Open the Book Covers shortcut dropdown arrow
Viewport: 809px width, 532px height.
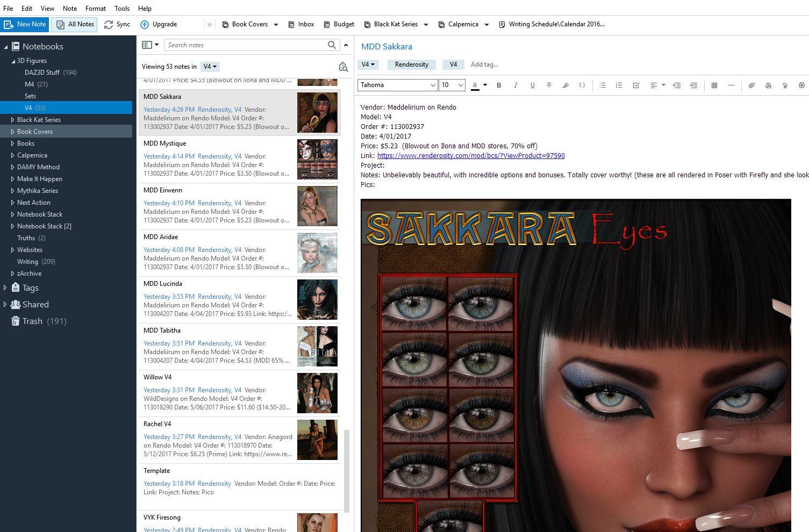pyautogui.click(x=276, y=24)
